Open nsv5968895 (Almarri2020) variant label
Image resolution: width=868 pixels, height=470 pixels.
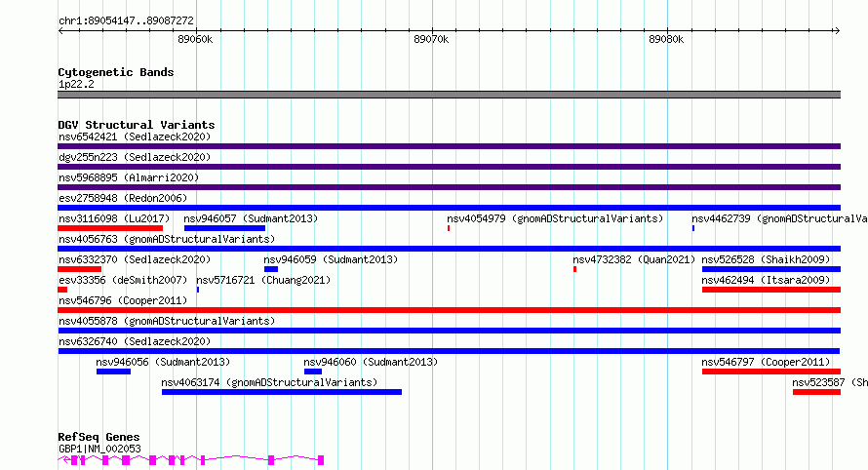(129, 177)
